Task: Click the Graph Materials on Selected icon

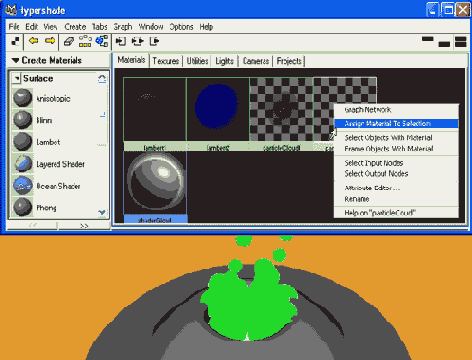Action: coord(102,41)
